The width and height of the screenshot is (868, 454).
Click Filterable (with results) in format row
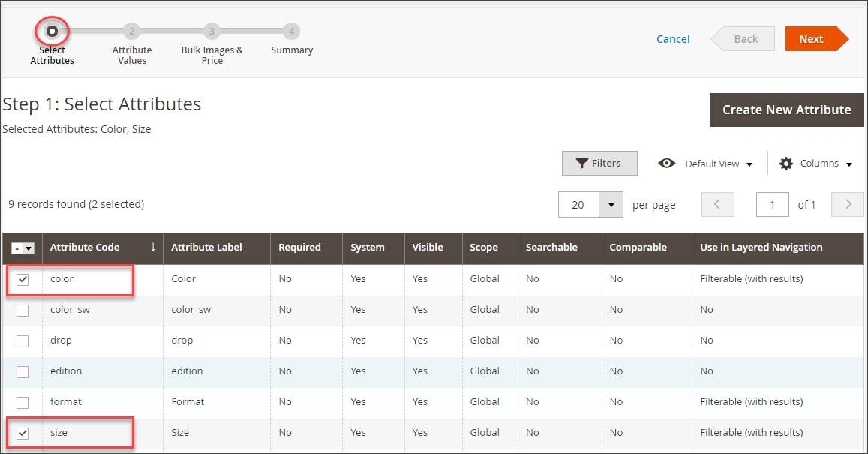(x=751, y=401)
